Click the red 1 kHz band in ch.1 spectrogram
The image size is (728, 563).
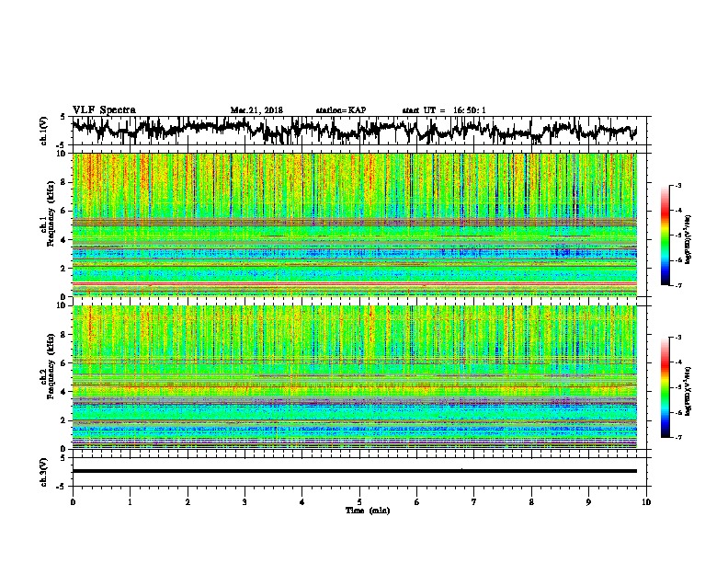pos(355,283)
